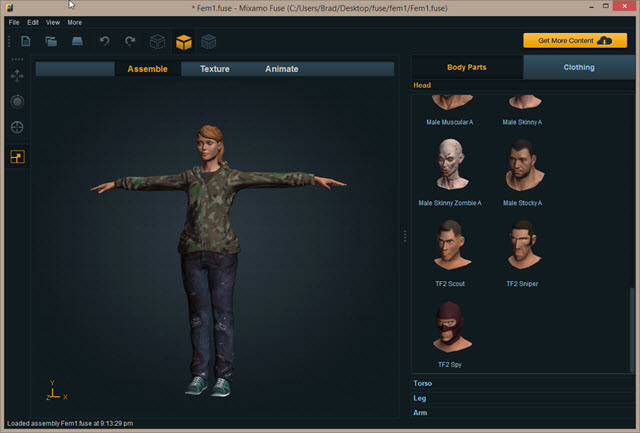Switch to the Texture tab

(x=215, y=69)
